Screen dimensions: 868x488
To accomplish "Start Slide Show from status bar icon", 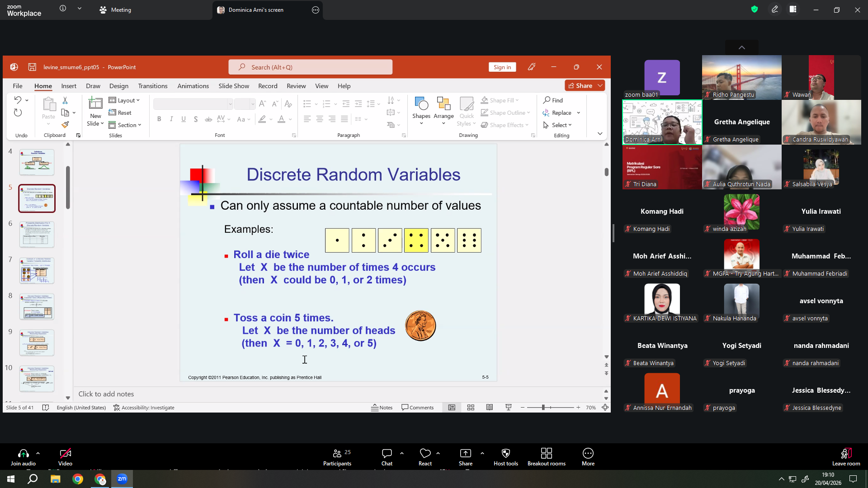I will pyautogui.click(x=509, y=408).
